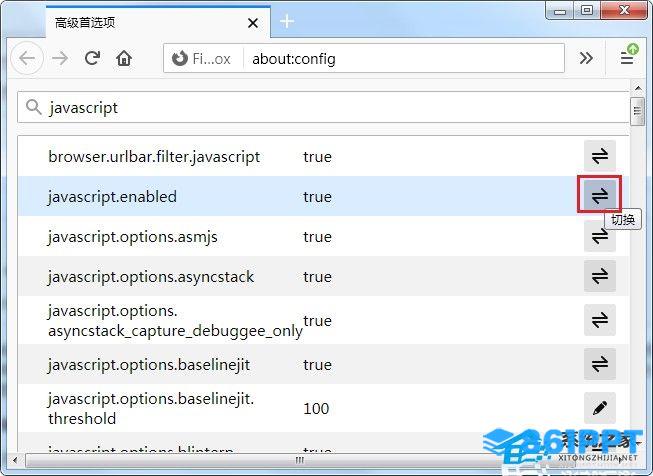Click the forward navigation arrow

point(60,58)
